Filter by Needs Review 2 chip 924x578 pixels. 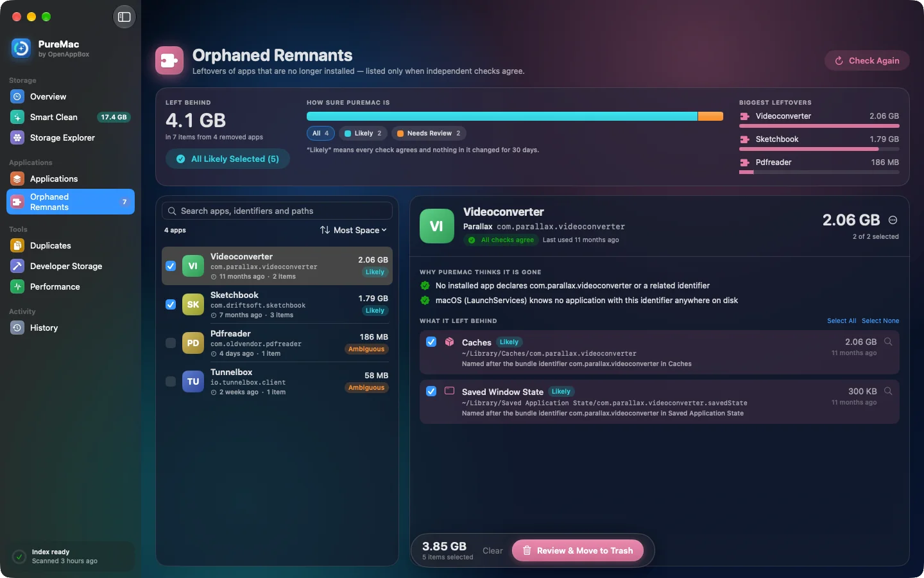point(429,134)
